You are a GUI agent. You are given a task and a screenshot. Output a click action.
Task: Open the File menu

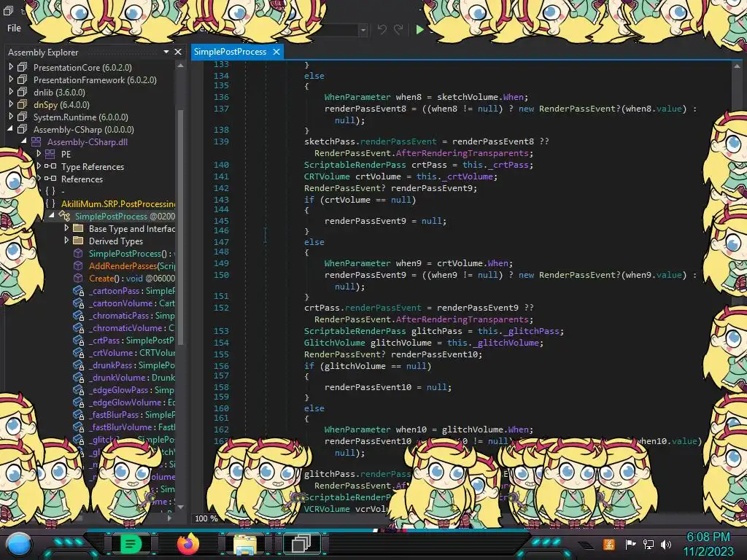click(x=14, y=28)
